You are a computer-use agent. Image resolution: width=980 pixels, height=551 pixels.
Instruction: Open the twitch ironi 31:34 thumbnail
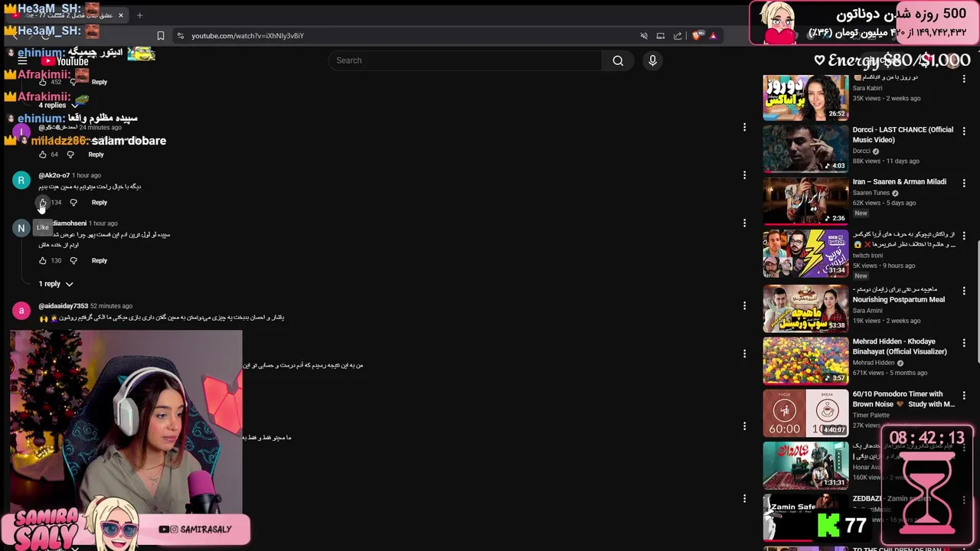click(x=805, y=254)
